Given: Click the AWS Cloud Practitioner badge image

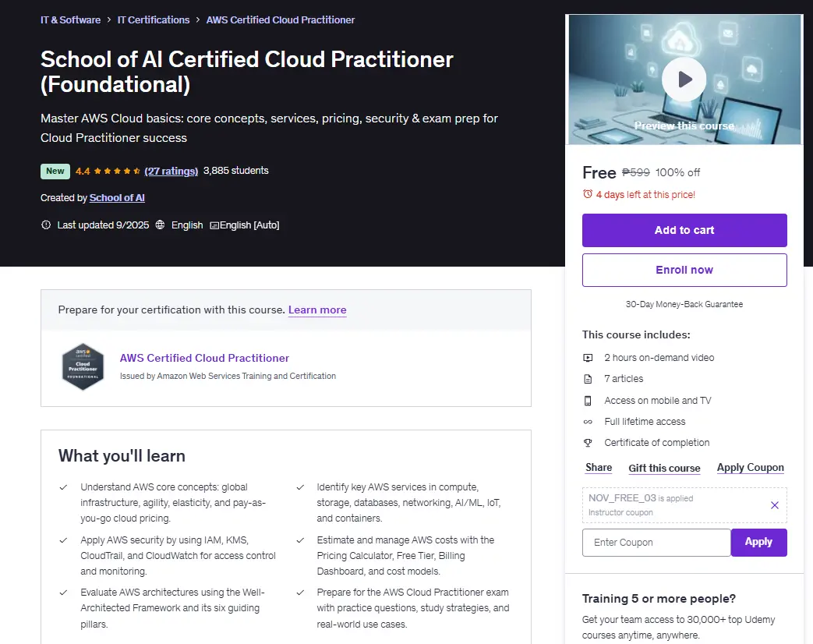Looking at the screenshot, I should click(83, 366).
